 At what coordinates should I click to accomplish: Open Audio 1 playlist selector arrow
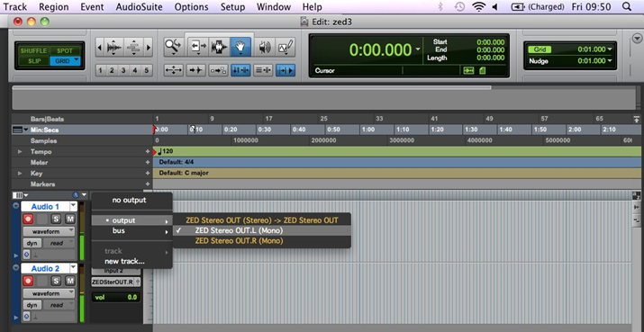(x=73, y=206)
